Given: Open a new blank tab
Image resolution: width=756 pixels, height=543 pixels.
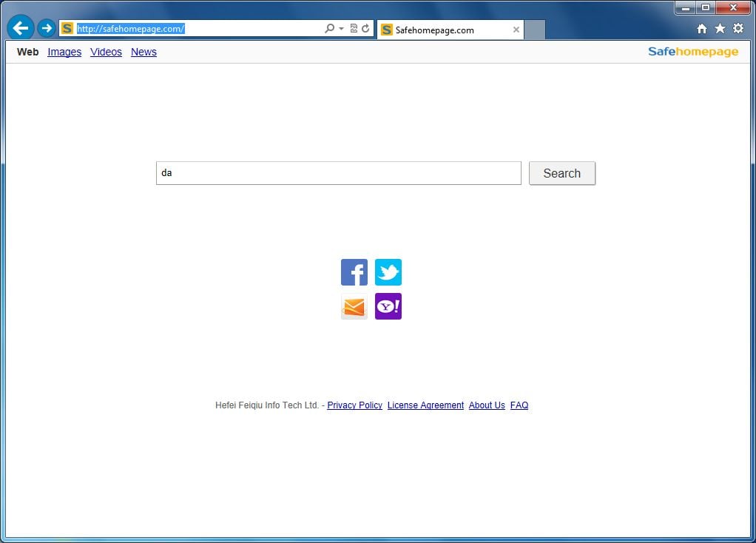Looking at the screenshot, I should (534, 30).
